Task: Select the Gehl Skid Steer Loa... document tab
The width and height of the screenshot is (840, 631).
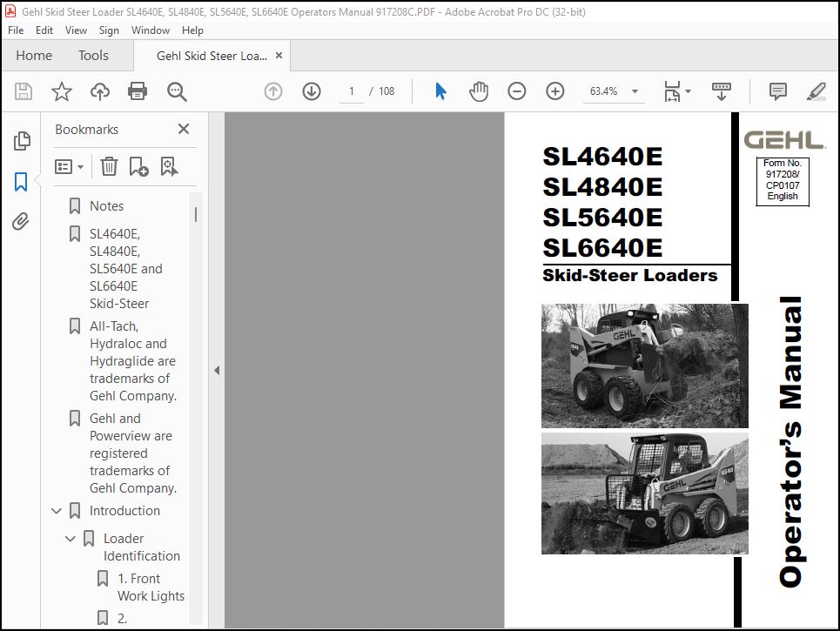Action: tap(212, 56)
